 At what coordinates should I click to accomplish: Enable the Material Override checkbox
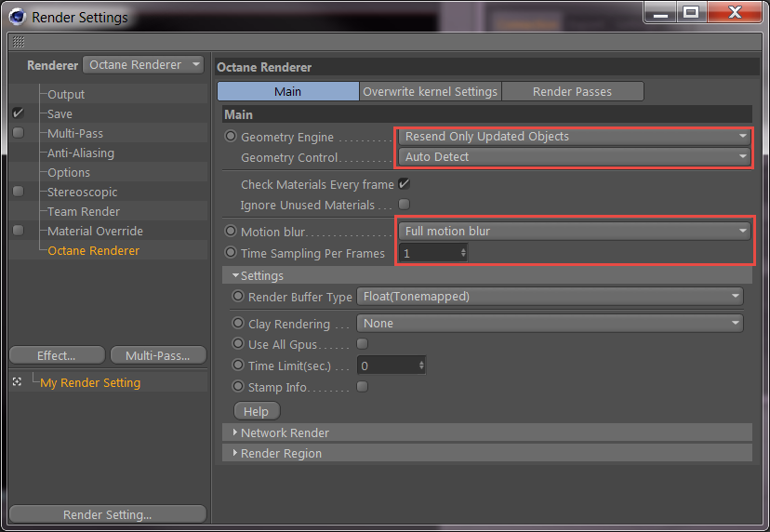[x=19, y=230]
